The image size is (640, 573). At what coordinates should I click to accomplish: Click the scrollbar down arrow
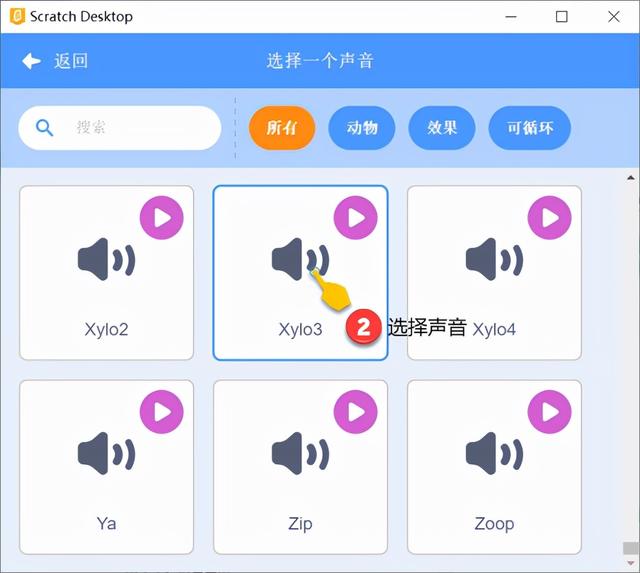point(631,563)
